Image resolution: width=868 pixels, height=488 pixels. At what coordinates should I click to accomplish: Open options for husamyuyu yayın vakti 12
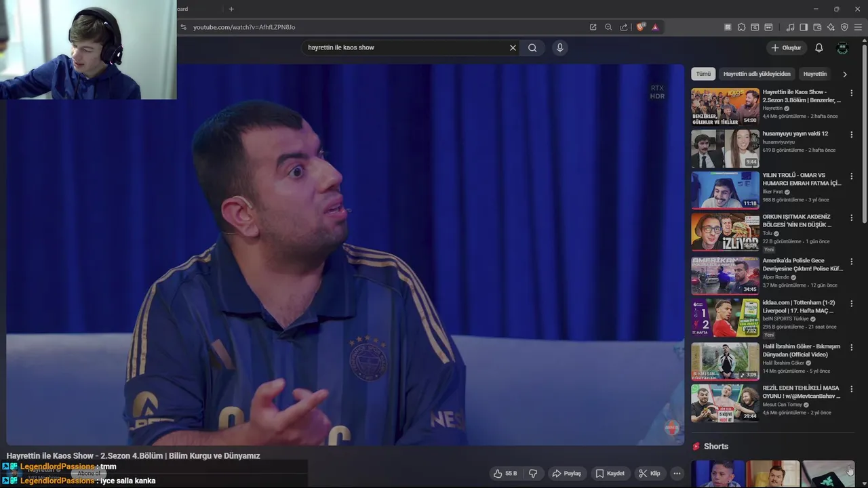click(852, 135)
